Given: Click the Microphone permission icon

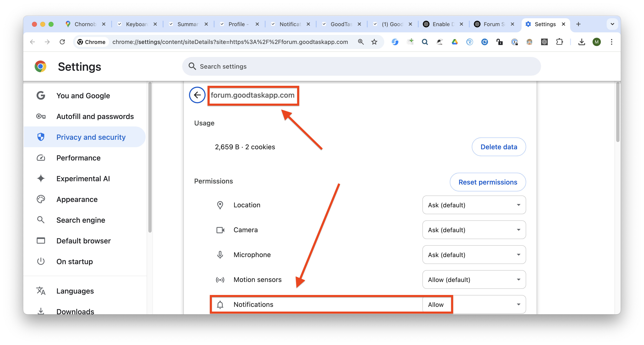Looking at the screenshot, I should [x=220, y=255].
